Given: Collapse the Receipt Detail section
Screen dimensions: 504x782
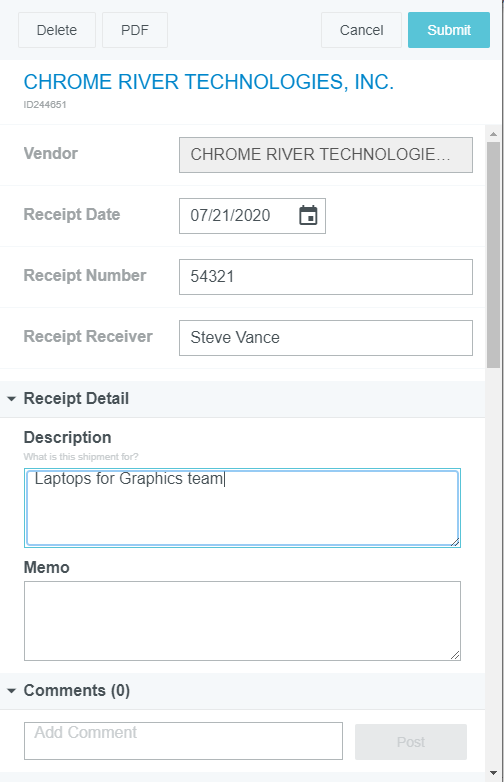Looking at the screenshot, I should pyautogui.click(x=11, y=399).
